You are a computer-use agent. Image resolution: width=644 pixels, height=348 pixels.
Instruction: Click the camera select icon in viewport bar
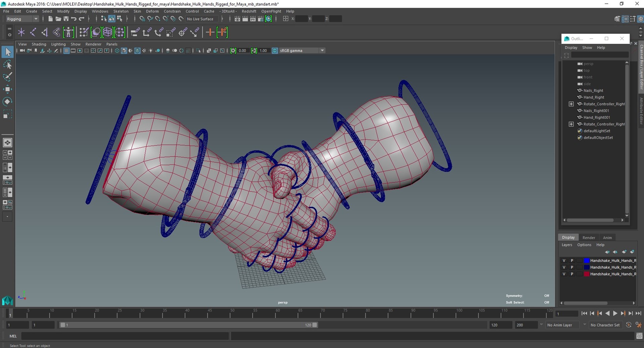point(22,51)
